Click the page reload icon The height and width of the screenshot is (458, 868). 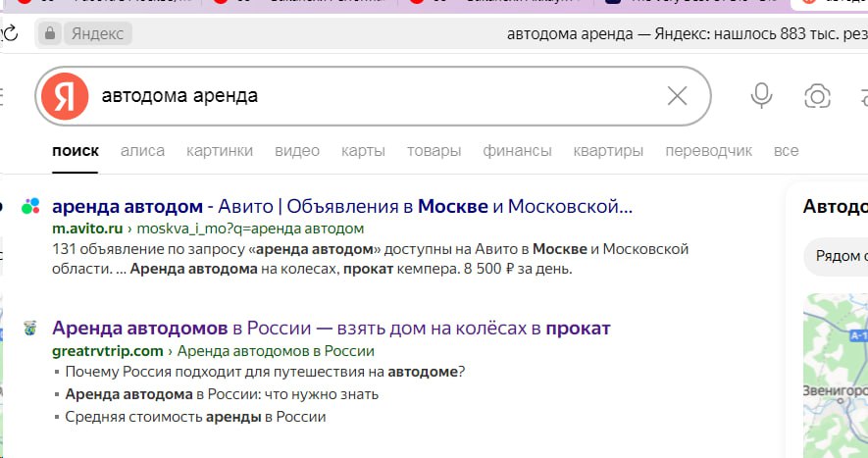8,34
